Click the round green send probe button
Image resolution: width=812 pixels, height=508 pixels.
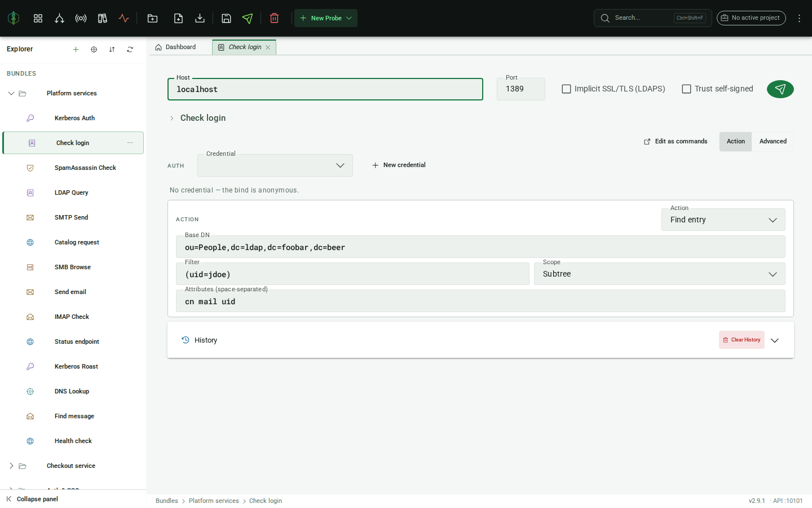pos(780,89)
